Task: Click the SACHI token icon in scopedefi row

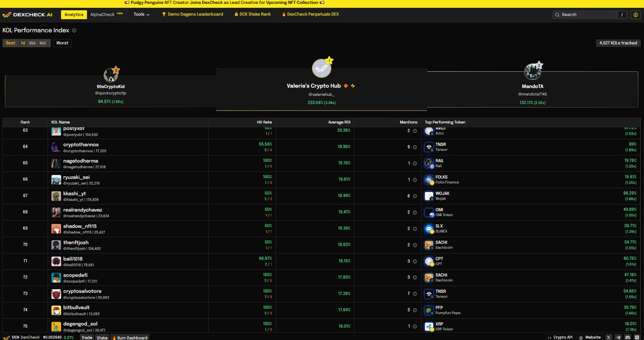Action: click(429, 278)
